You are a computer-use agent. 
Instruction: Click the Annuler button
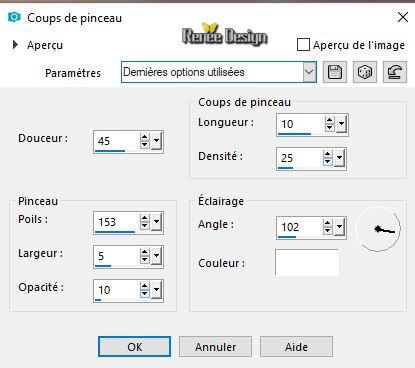coord(215,347)
